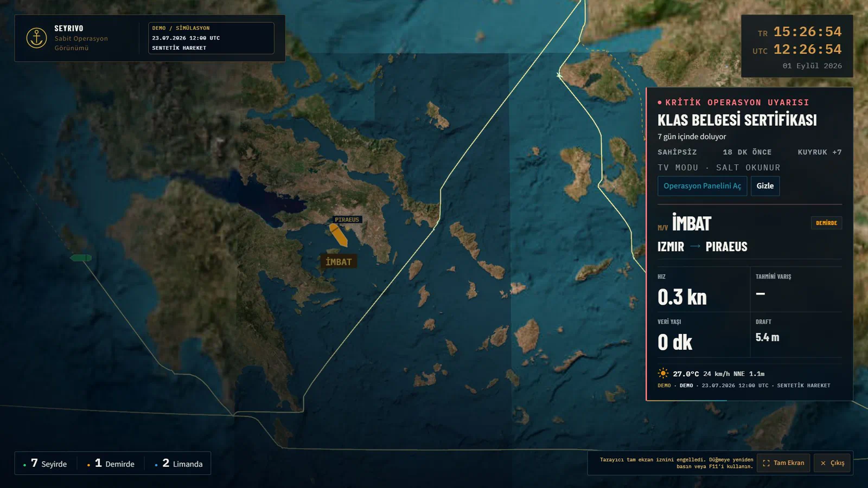The width and height of the screenshot is (868, 488).
Task: Click the SAHİPSİZ label
Action: (x=677, y=152)
